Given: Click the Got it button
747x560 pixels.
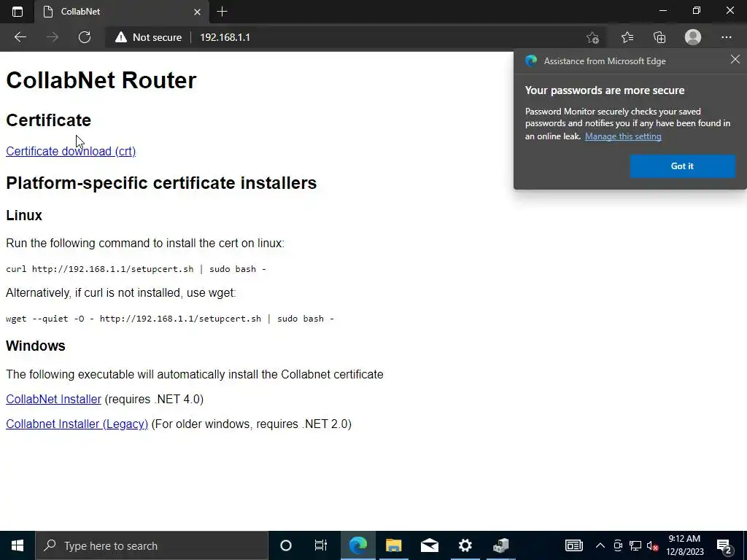Looking at the screenshot, I should (682, 166).
